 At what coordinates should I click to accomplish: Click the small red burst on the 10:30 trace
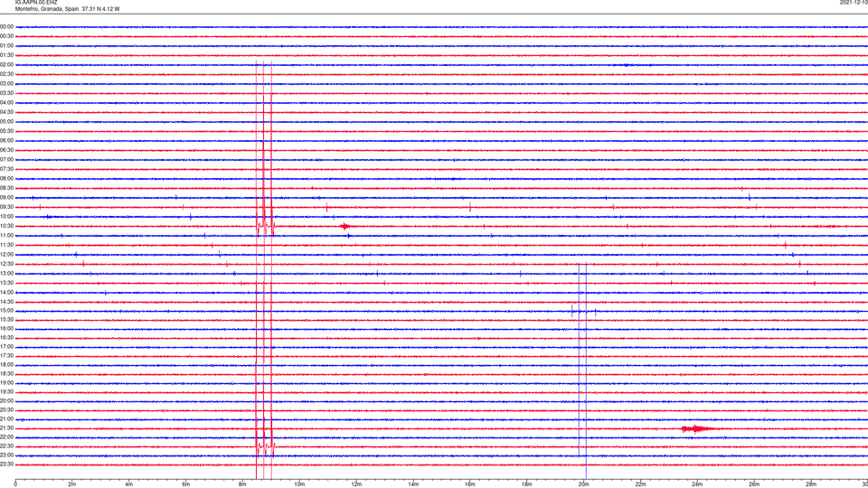click(344, 226)
